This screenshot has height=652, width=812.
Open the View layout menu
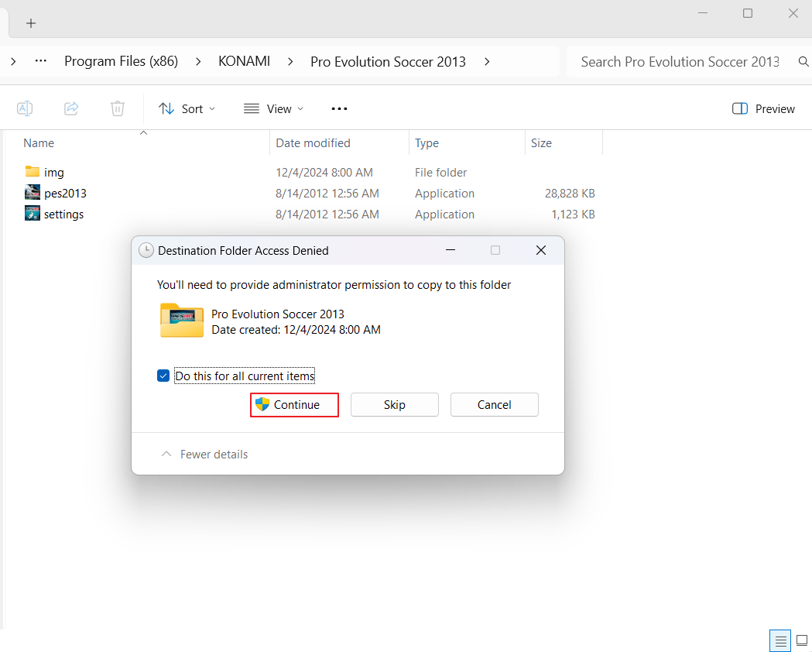[x=273, y=108]
